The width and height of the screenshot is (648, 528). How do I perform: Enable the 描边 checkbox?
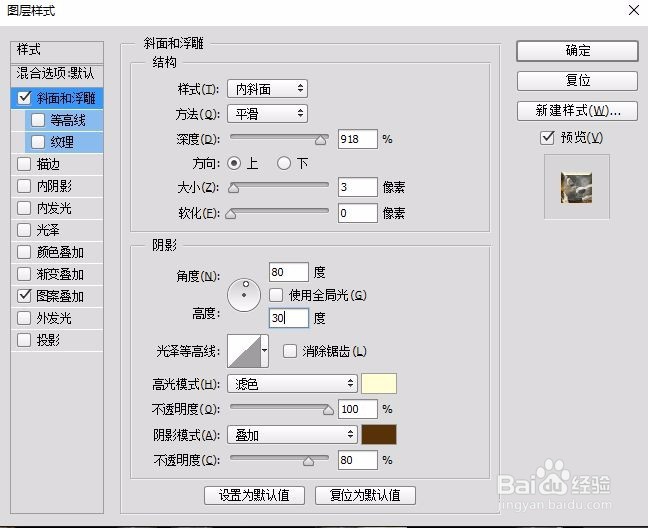pos(24,164)
